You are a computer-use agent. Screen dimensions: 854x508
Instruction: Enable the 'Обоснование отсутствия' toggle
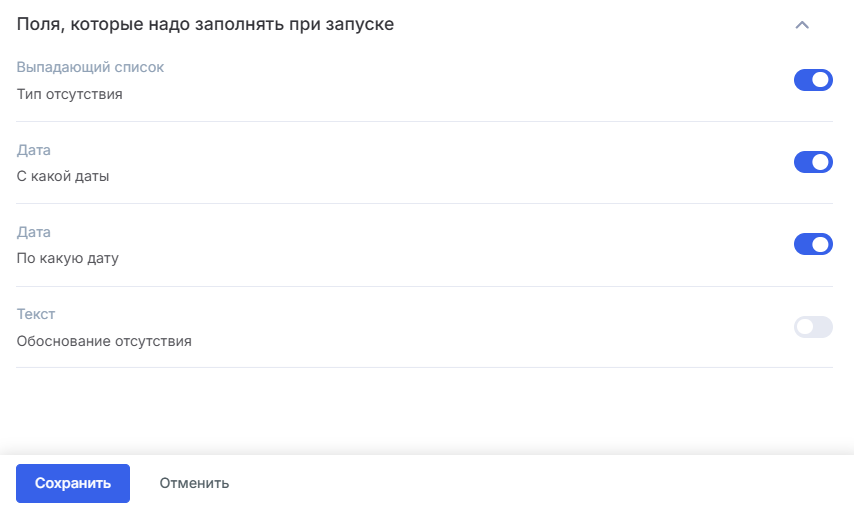tap(813, 327)
